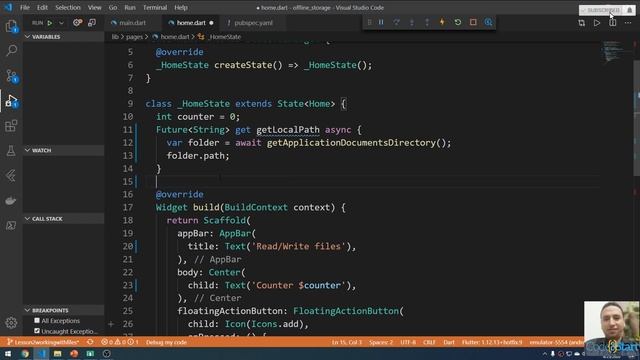Open the Debug Console icon
Image resolution: width=640 pixels, height=360 pixels.
(92, 23)
